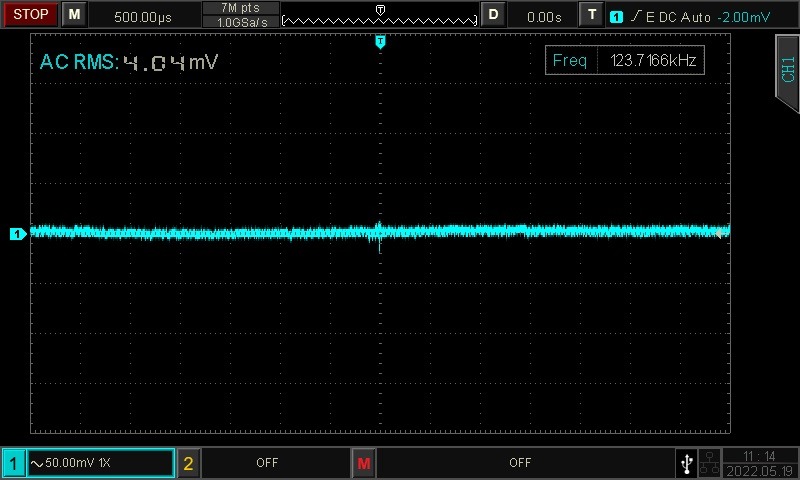Click channel 2 OFF status
The image size is (800, 480).
tap(267, 463)
